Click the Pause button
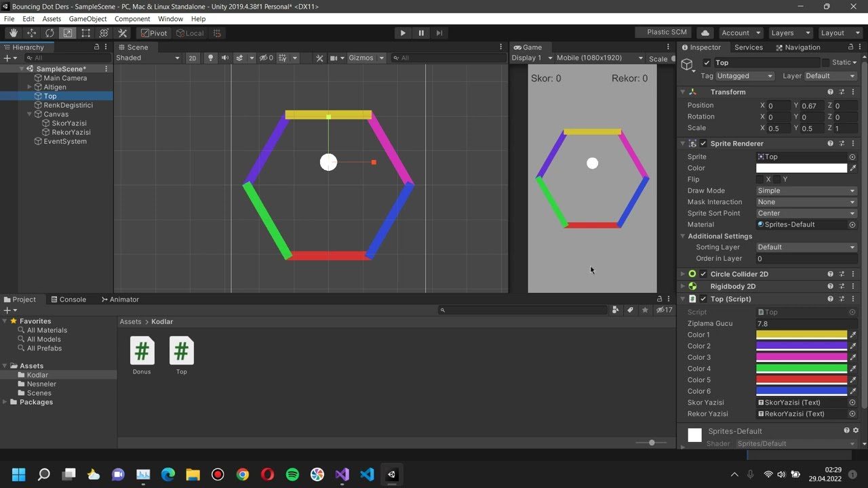 421,33
